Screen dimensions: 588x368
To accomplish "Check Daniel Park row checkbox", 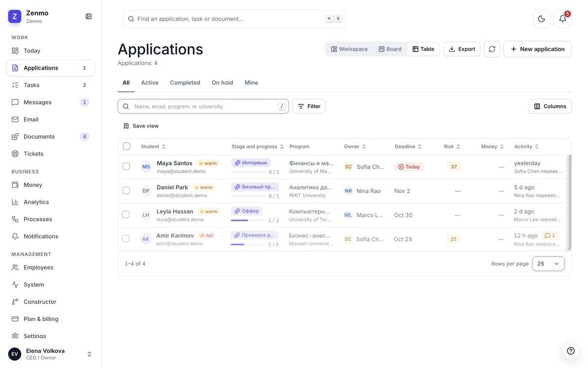I will click(126, 190).
